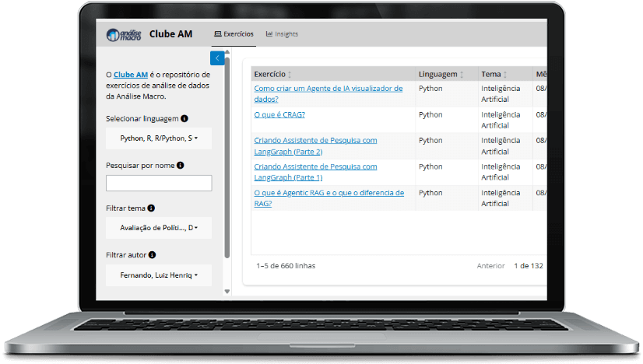Open 'O que é CRAG?' exercise link
This screenshot has height=364, width=643.
tap(279, 115)
